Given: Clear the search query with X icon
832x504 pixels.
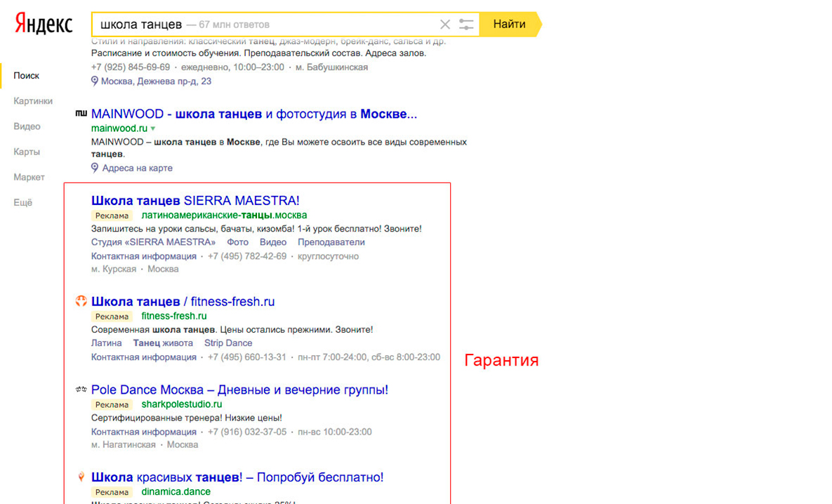Looking at the screenshot, I should 444,25.
